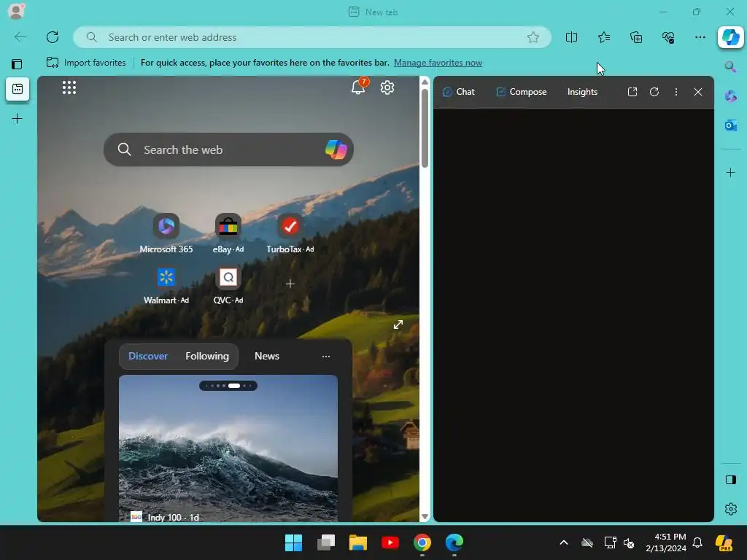Viewport: 747px width, 560px height.
Task: Select the New tab vertical tab icon
Action: click(x=18, y=89)
